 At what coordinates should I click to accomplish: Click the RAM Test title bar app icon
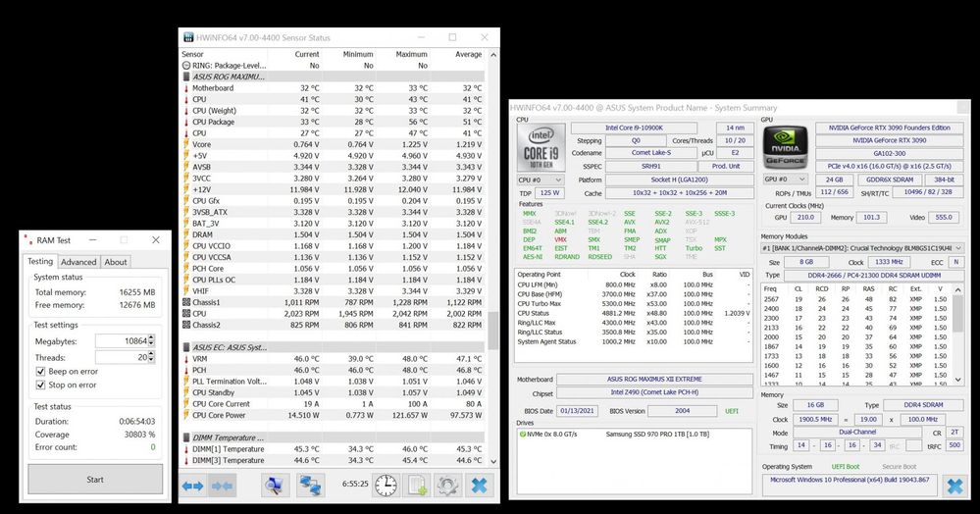click(x=27, y=240)
